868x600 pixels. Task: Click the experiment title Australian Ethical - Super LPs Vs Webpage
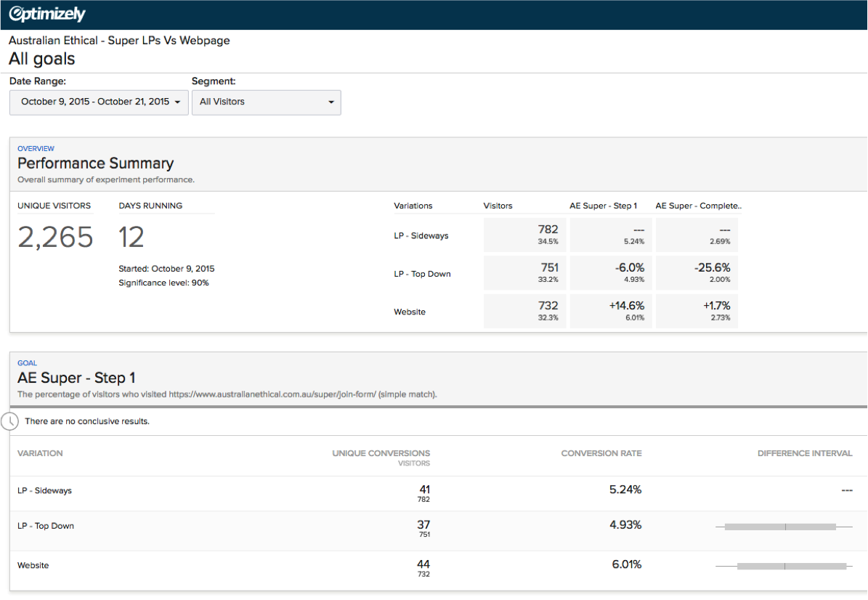pyautogui.click(x=119, y=41)
